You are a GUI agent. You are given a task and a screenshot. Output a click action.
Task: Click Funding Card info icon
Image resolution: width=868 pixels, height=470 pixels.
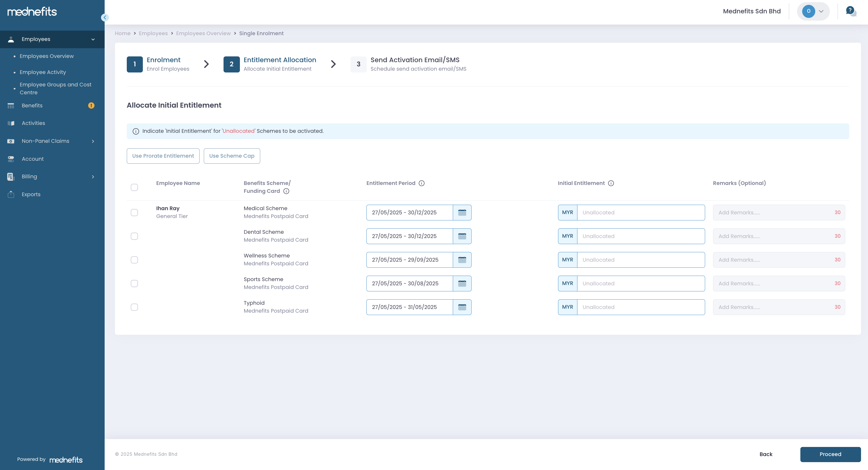(286, 191)
